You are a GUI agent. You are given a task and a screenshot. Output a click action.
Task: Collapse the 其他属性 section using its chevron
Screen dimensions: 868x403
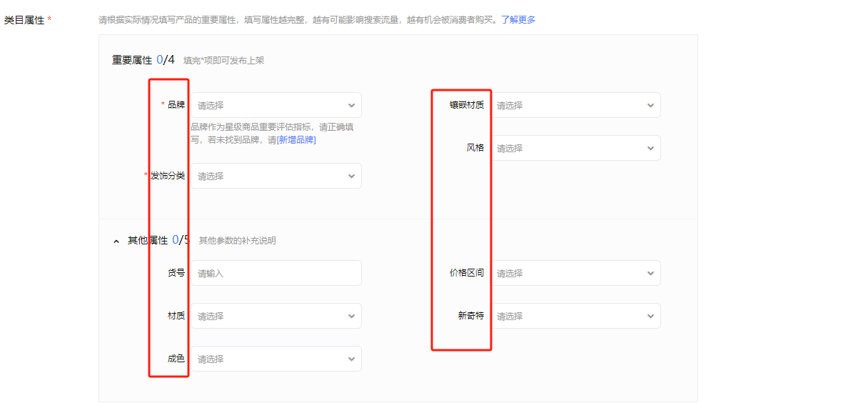point(116,242)
